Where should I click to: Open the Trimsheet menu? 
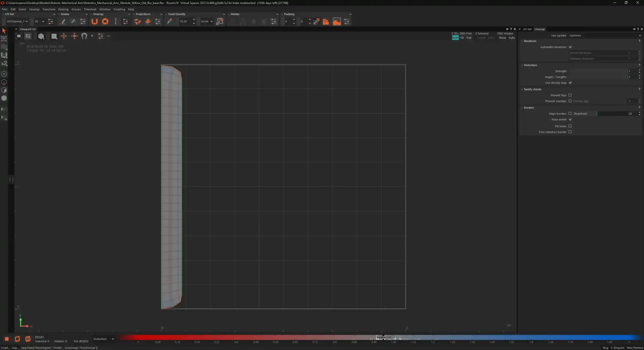[90, 9]
